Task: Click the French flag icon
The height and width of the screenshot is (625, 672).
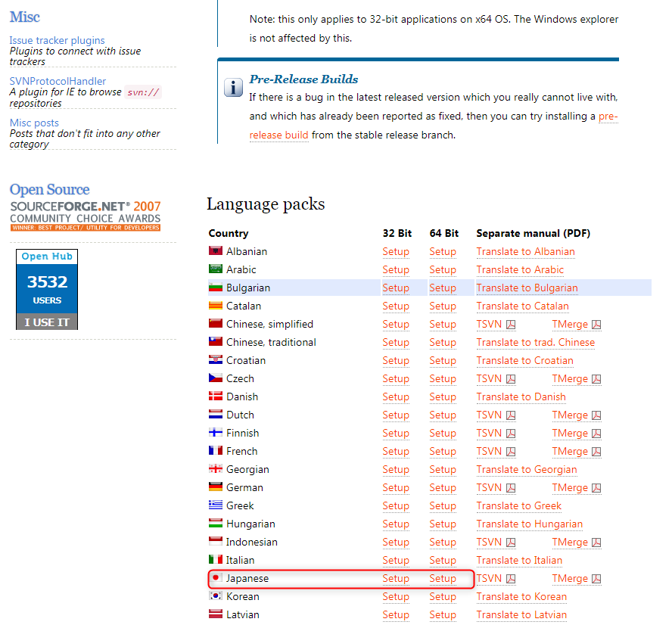Action: [215, 450]
